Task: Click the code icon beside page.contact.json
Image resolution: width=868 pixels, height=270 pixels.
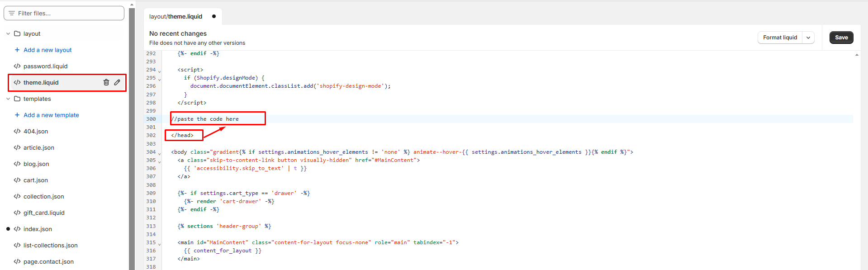Action: click(17, 261)
